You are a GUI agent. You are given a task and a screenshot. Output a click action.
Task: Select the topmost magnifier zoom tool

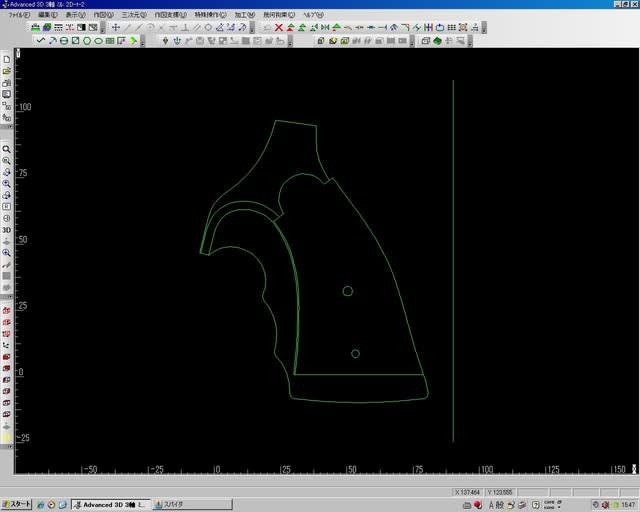pyautogui.click(x=6, y=149)
